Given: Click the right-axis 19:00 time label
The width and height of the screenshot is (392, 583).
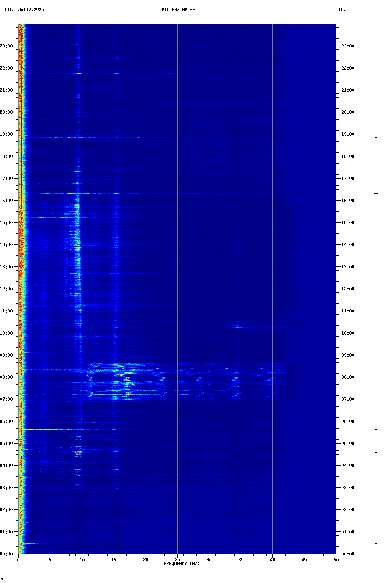Looking at the screenshot, I should pyautogui.click(x=348, y=134).
